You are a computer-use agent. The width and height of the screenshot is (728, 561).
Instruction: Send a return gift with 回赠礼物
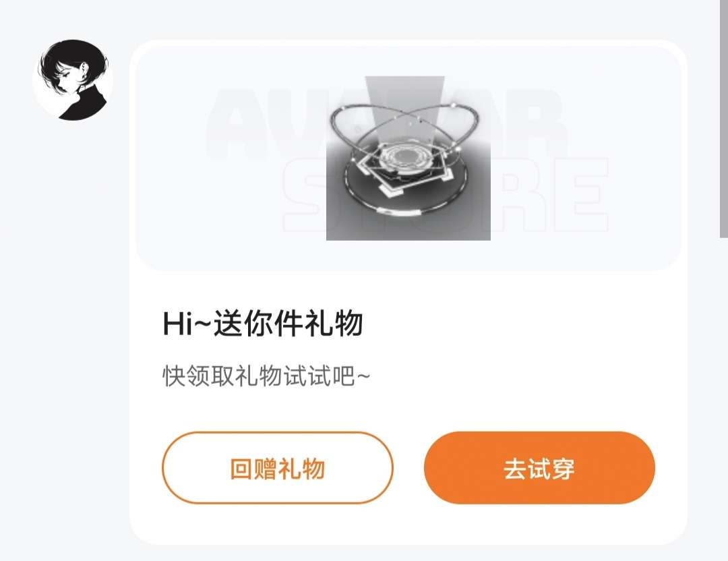pyautogui.click(x=278, y=468)
